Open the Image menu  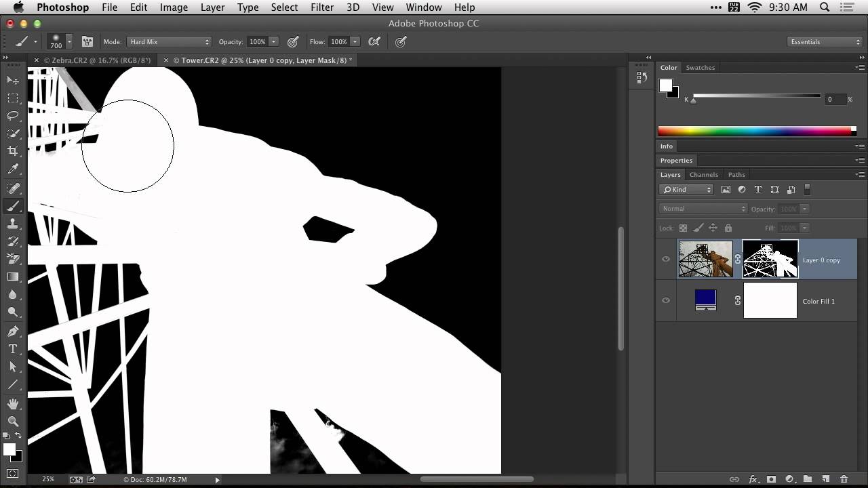click(x=174, y=7)
